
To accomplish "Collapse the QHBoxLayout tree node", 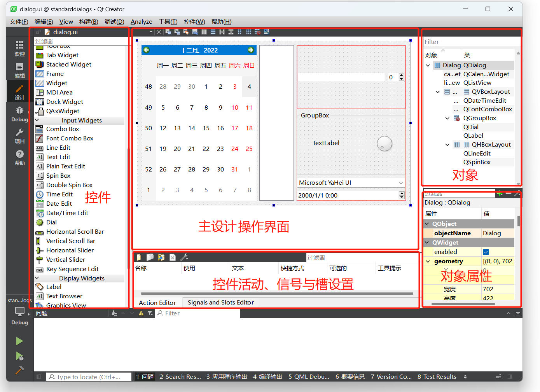I will pos(447,145).
